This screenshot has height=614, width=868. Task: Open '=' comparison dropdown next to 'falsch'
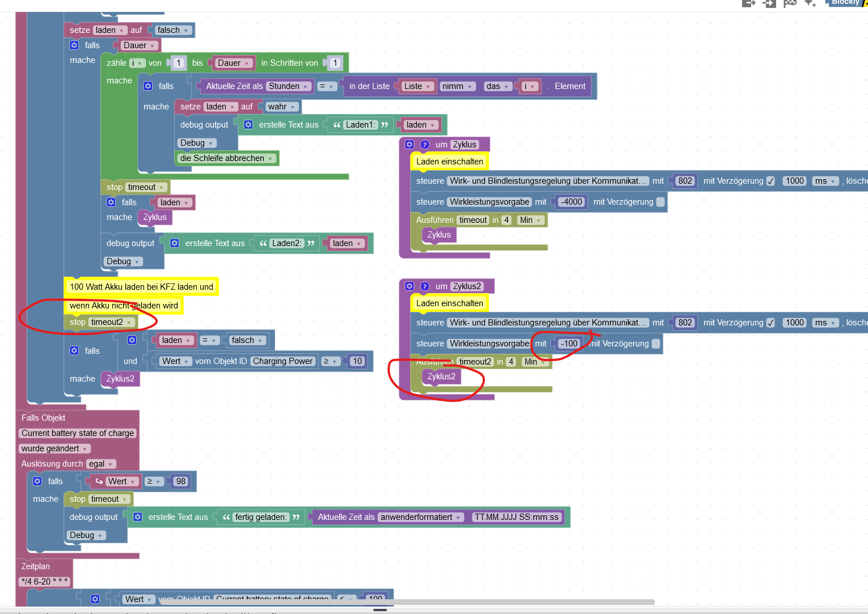[x=210, y=340]
